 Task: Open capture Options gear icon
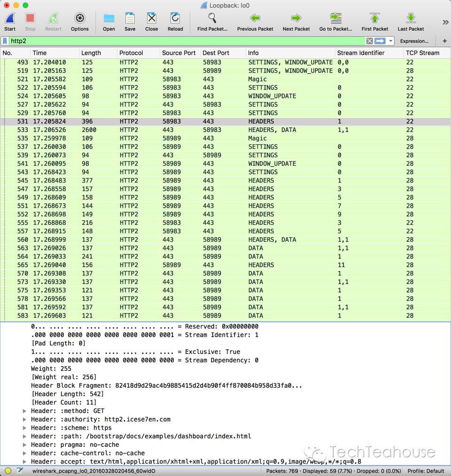click(80, 19)
